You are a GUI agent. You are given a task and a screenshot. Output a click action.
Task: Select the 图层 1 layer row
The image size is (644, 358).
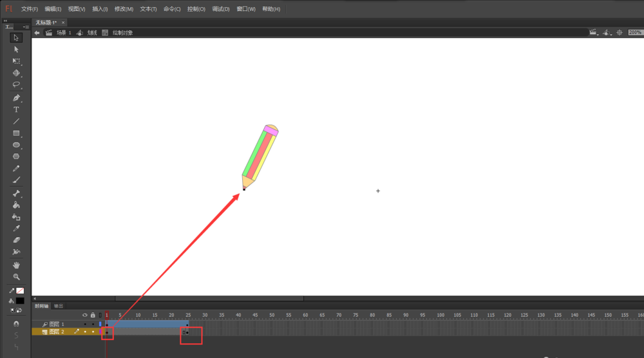pos(68,325)
